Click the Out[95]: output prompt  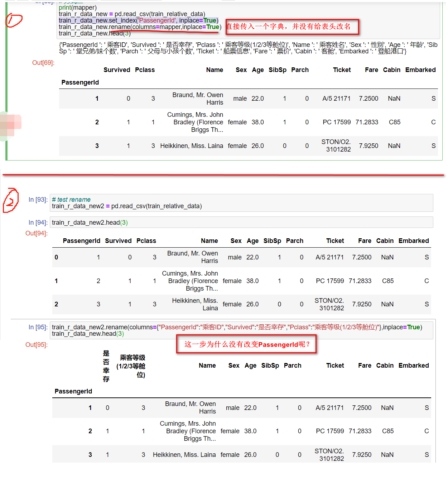pos(37,345)
